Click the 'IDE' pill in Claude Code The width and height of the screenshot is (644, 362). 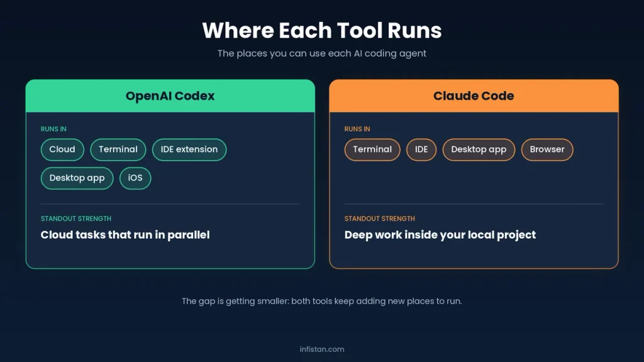pyautogui.click(x=421, y=150)
